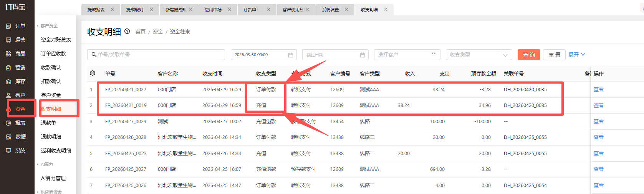
Task: Click 首页 in the breadcrumb
Action: (x=141, y=32)
